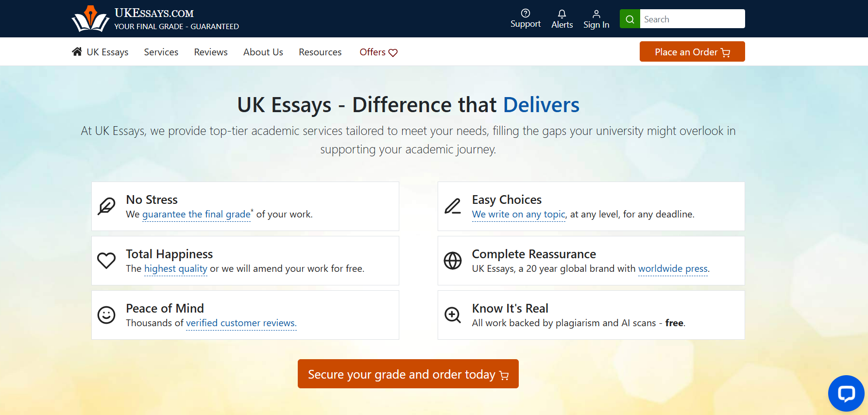Click the globe icon beside Complete Reassurance
The width and height of the screenshot is (868, 415).
click(453, 261)
